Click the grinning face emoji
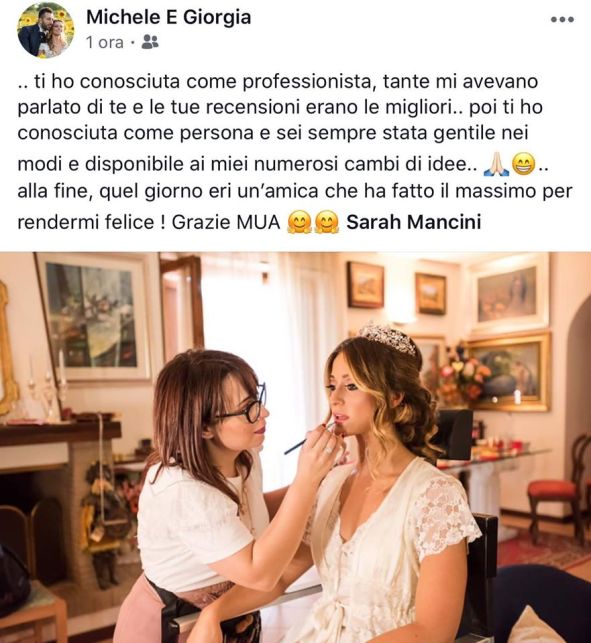The height and width of the screenshot is (643, 591). point(524,164)
